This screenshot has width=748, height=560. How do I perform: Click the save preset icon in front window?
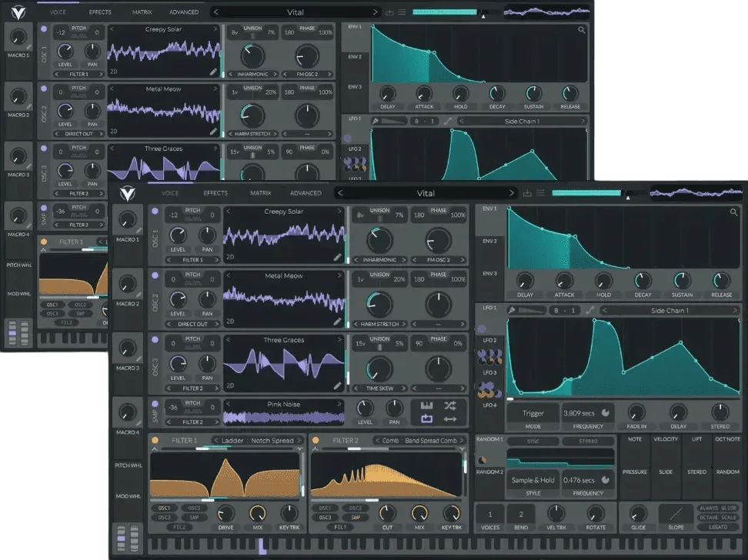point(529,193)
